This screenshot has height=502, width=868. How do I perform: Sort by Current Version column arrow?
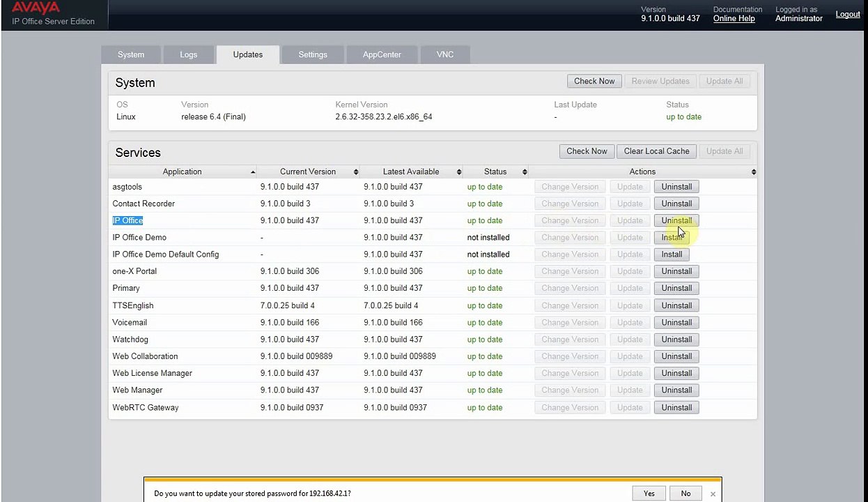pyautogui.click(x=356, y=172)
